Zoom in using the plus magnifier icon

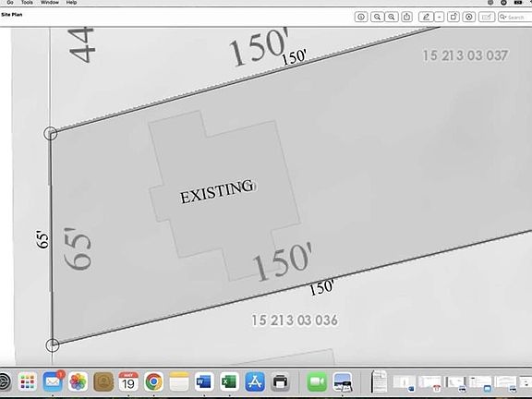[392, 17]
